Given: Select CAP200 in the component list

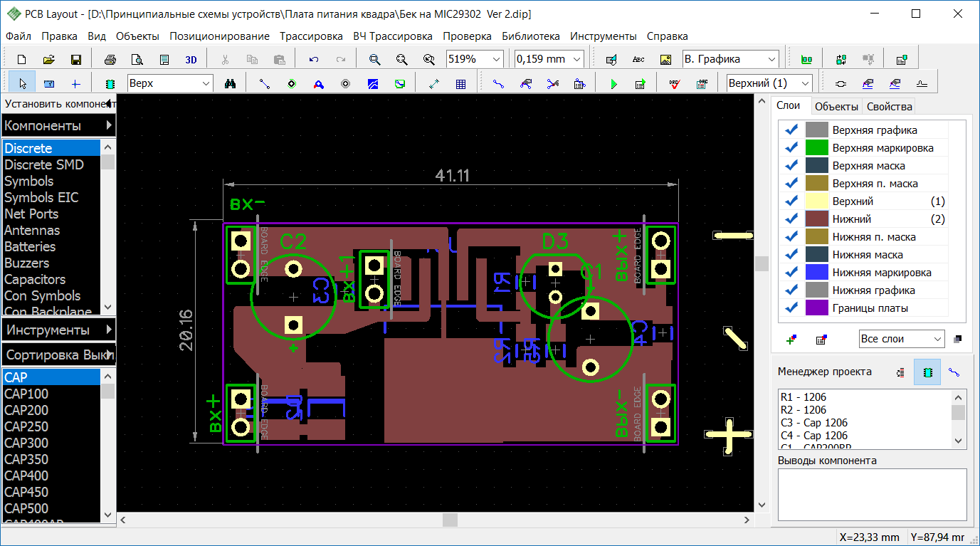Looking at the screenshot, I should coord(26,410).
